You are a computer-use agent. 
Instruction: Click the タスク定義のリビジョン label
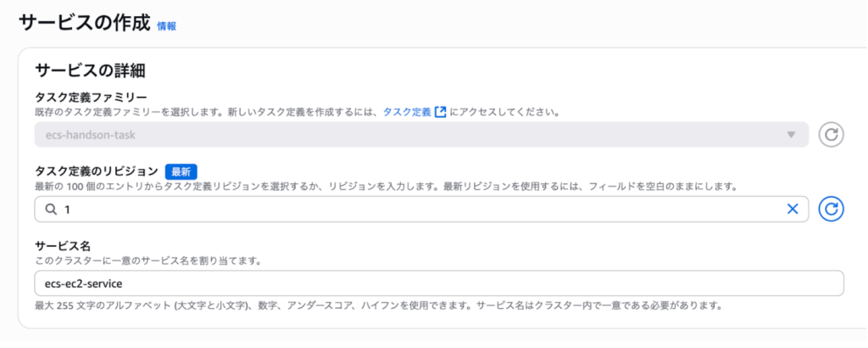point(96,170)
